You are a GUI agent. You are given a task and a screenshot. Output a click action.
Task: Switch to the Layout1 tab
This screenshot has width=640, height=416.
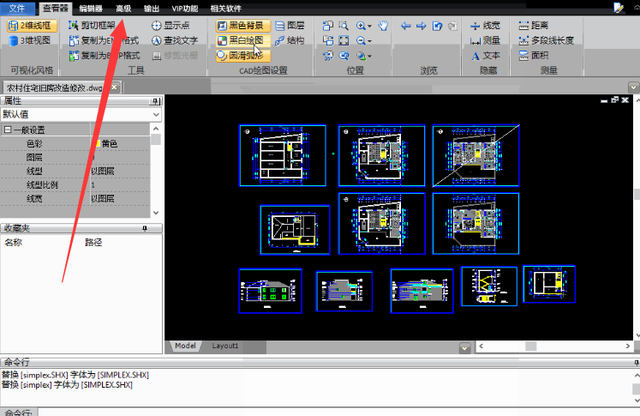pyautogui.click(x=225, y=345)
